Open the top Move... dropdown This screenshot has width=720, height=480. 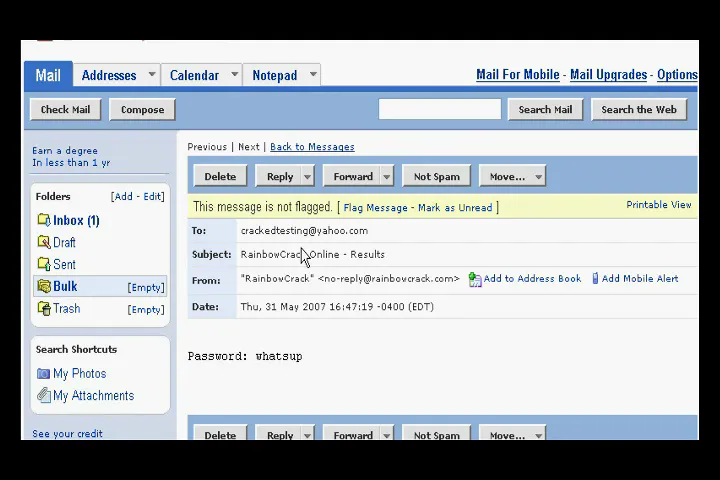click(512, 176)
